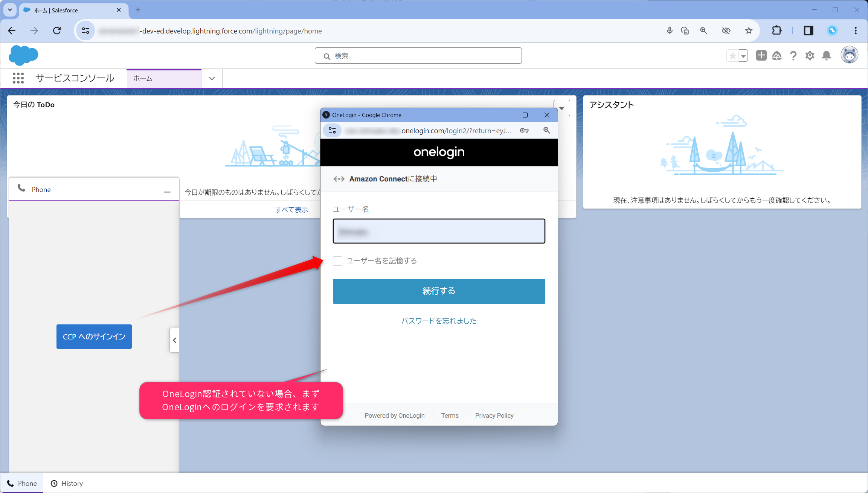This screenshot has height=493, width=868.
Task: Toggle the Chrome side panel icon
Action: pos(809,31)
